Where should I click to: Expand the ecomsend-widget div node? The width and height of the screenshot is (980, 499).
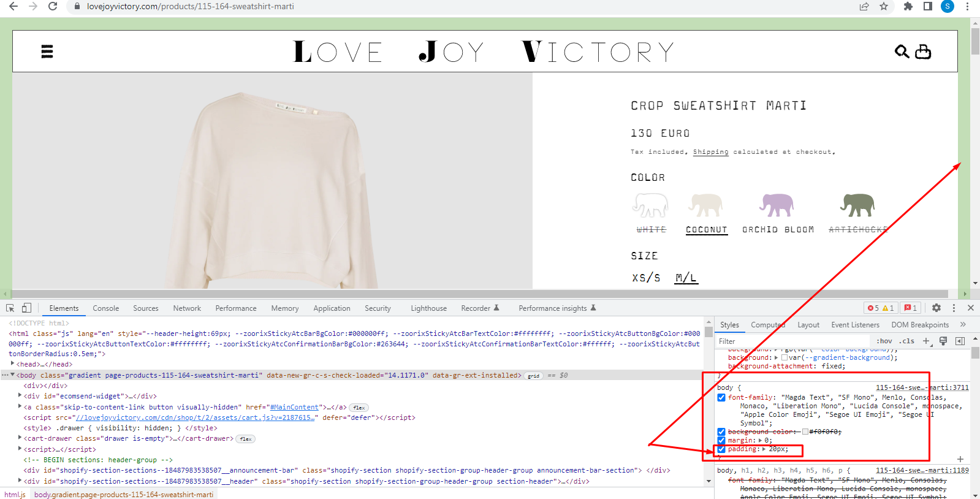[x=20, y=397]
